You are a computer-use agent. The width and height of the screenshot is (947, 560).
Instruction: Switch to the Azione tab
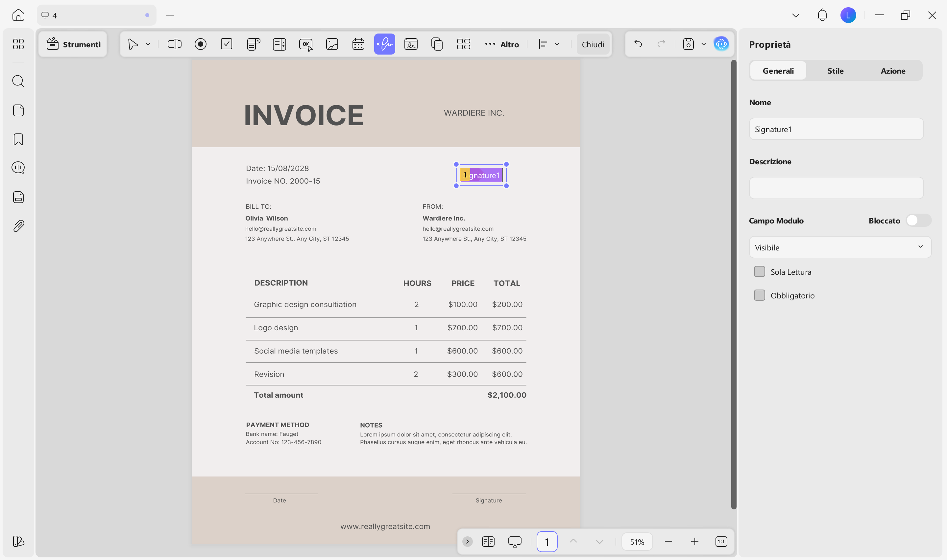[x=893, y=71]
